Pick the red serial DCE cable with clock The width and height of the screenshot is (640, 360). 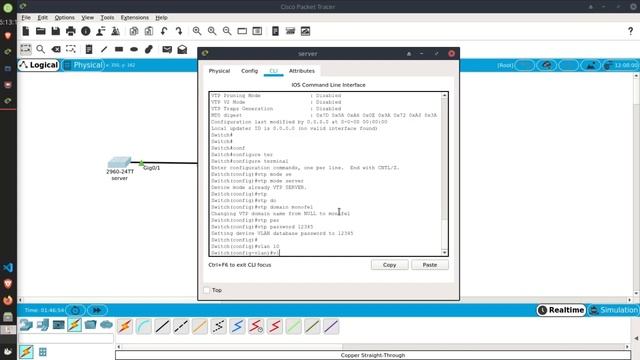256,327
